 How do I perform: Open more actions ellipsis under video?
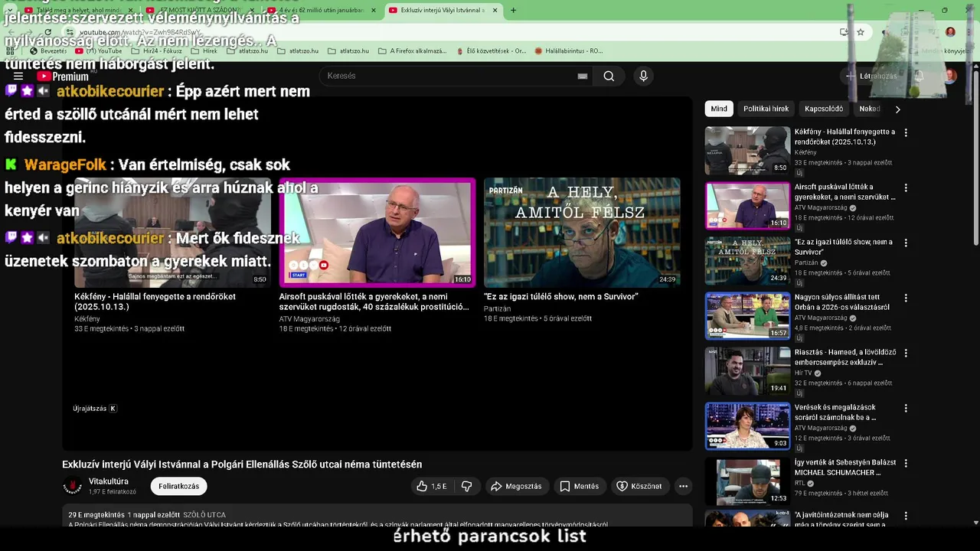683,486
